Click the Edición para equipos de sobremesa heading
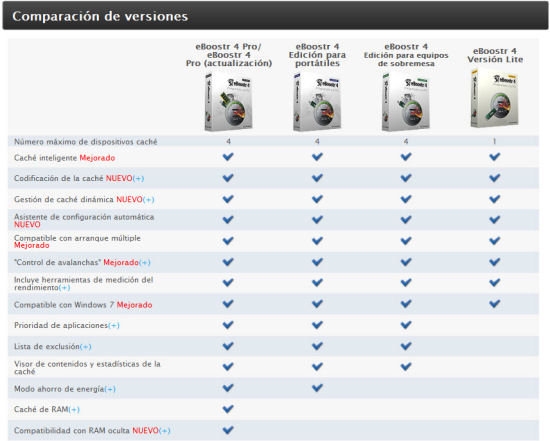 [406, 55]
